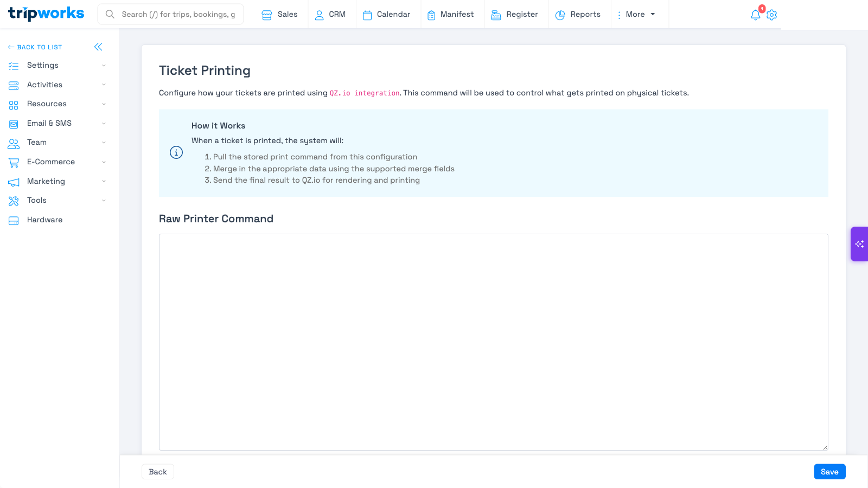Click the Marketing megaphone icon
This screenshot has width=868, height=488.
point(14,182)
